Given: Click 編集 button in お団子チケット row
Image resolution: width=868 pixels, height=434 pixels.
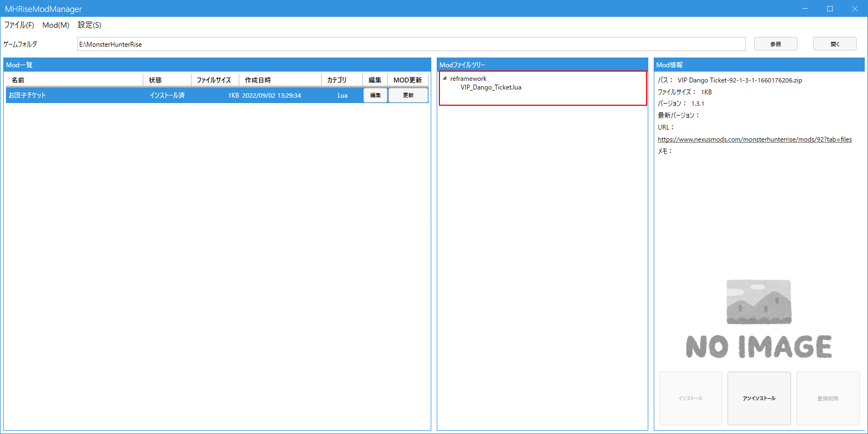Looking at the screenshot, I should coord(375,95).
